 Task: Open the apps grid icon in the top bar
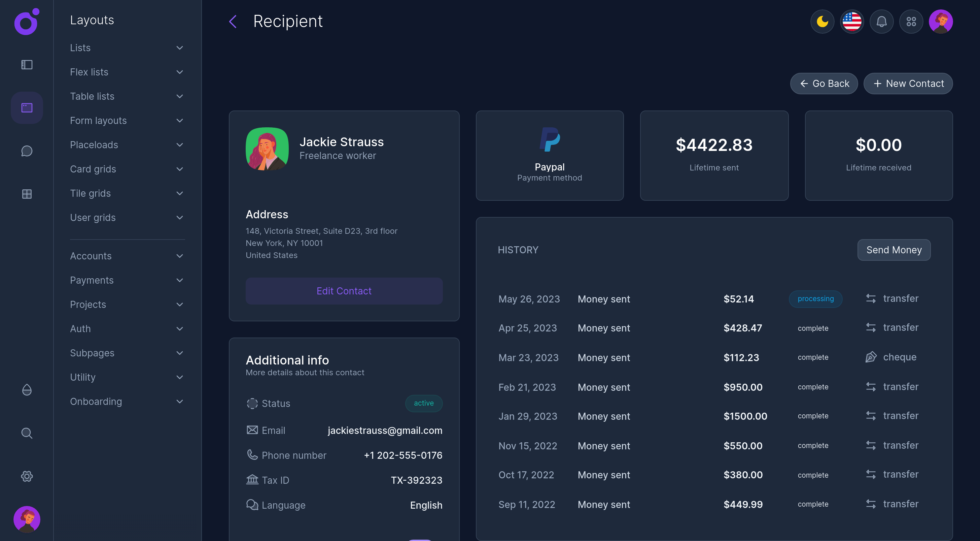911,22
